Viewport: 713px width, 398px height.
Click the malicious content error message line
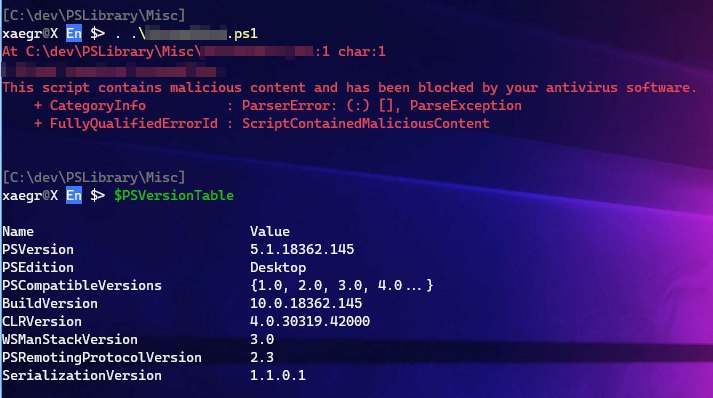tap(349, 87)
